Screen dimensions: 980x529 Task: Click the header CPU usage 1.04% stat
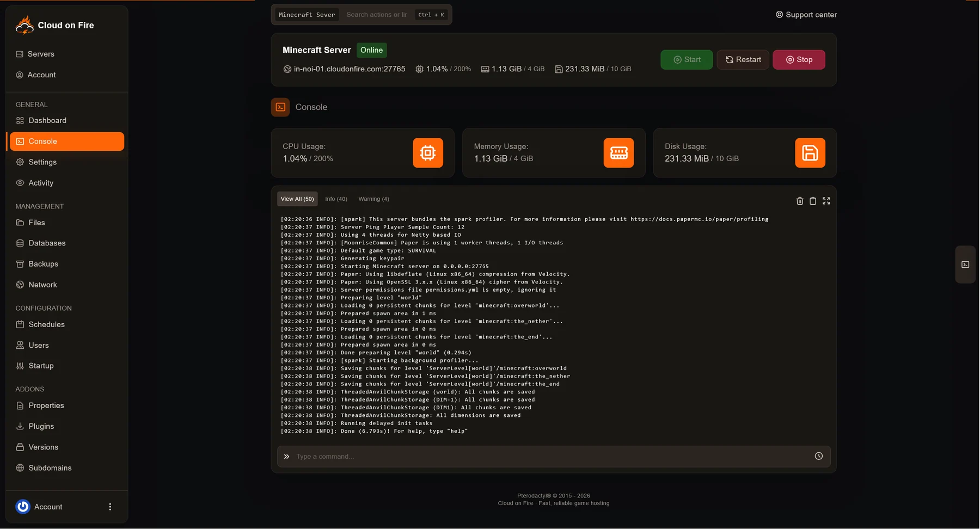(443, 69)
